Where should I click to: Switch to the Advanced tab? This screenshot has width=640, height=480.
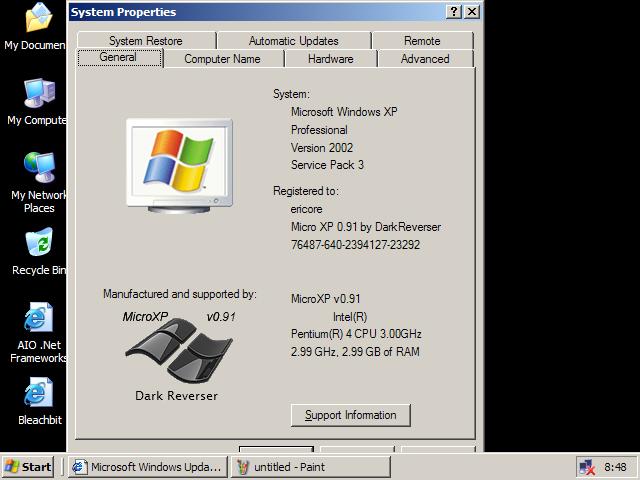[x=425, y=59]
